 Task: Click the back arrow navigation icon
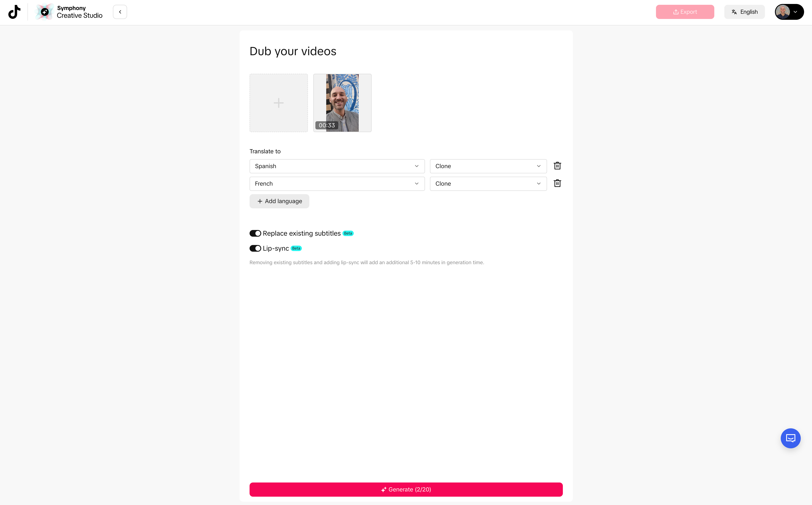120,12
